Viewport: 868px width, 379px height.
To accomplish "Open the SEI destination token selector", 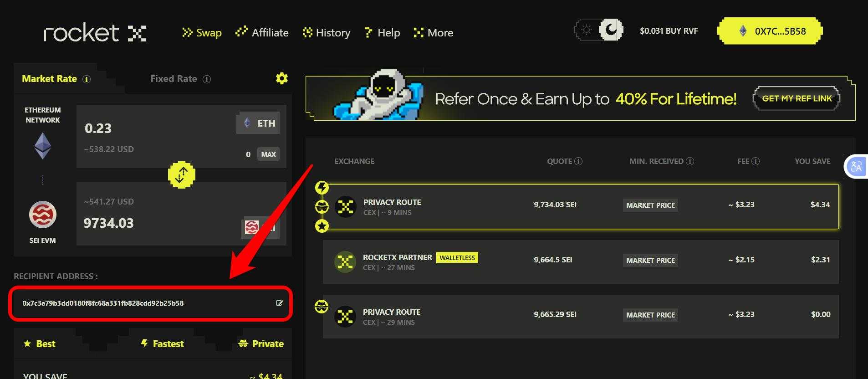I will pyautogui.click(x=260, y=227).
